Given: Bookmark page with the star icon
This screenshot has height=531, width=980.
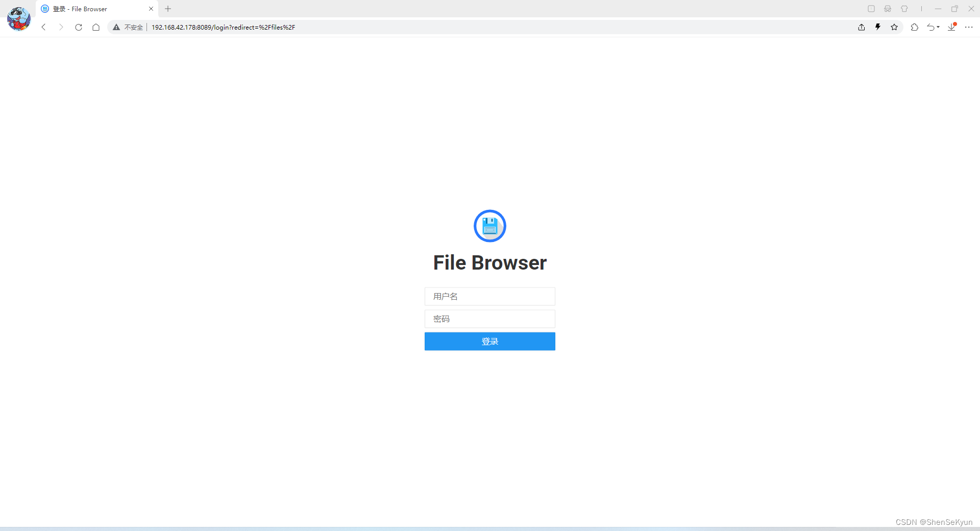Looking at the screenshot, I should pyautogui.click(x=894, y=27).
